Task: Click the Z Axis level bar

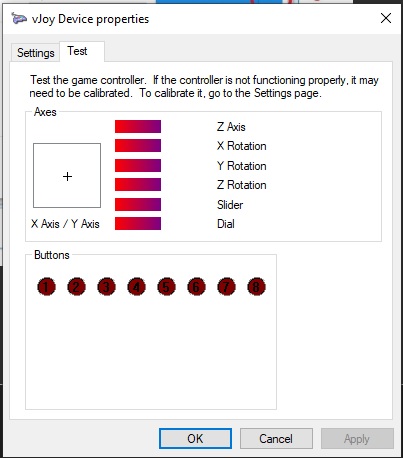Action: 138,127
